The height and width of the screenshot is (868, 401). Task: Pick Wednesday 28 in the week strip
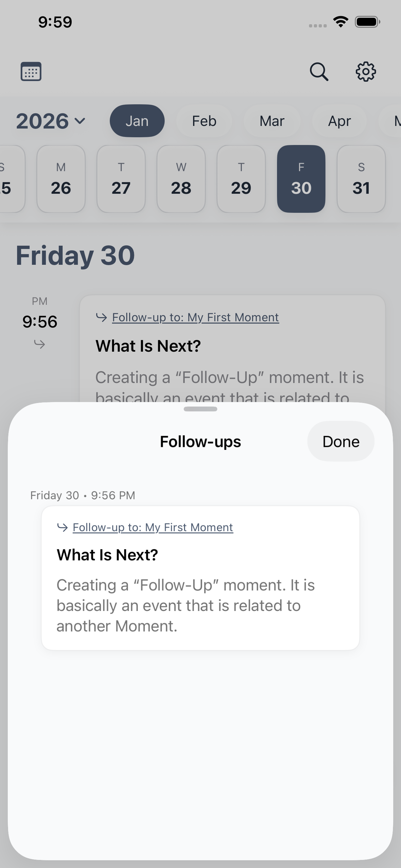[x=181, y=179]
